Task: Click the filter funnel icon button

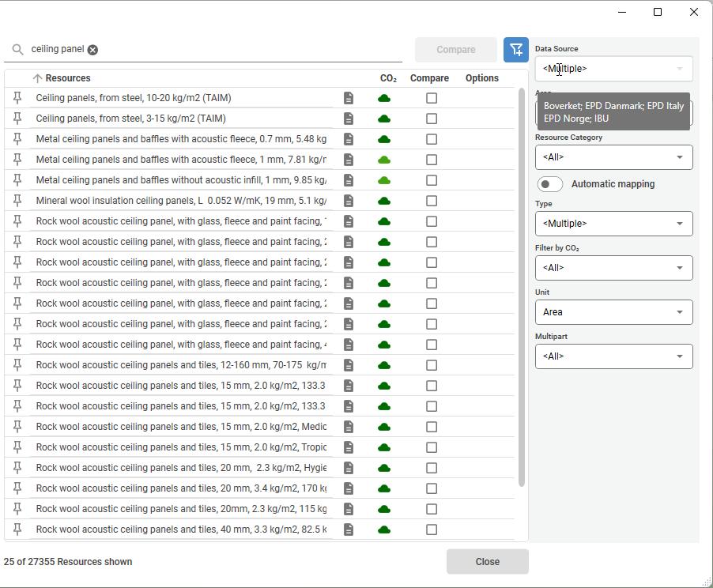Action: [516, 50]
